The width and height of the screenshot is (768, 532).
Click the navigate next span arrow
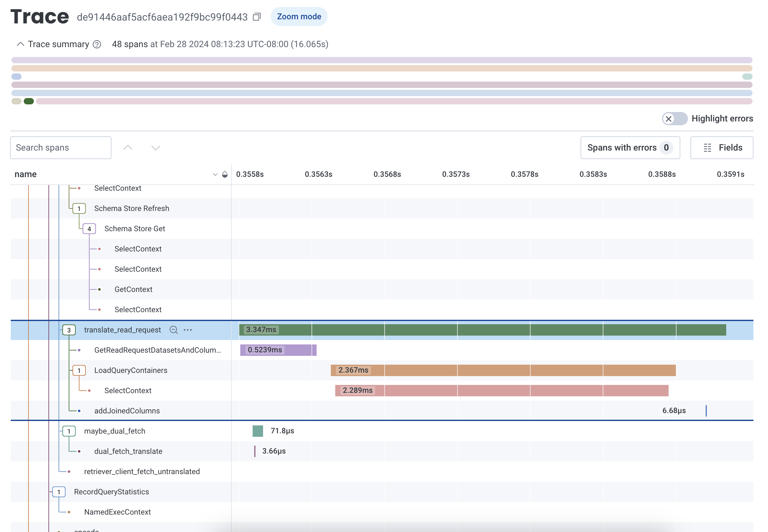[x=156, y=148]
